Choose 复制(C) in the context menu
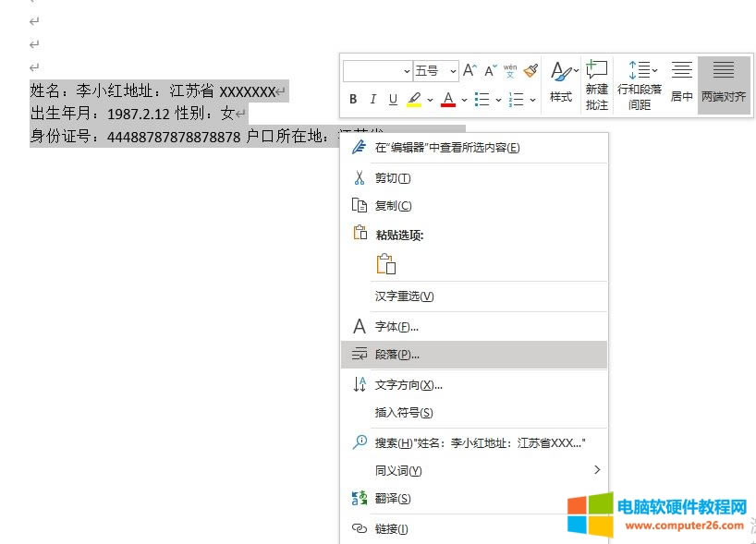The image size is (756, 544). tap(393, 206)
